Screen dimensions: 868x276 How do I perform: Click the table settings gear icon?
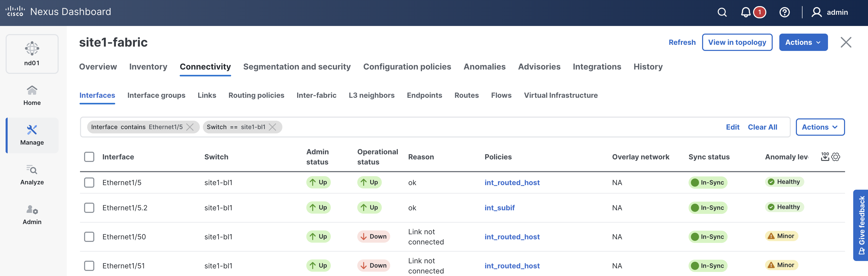836,157
